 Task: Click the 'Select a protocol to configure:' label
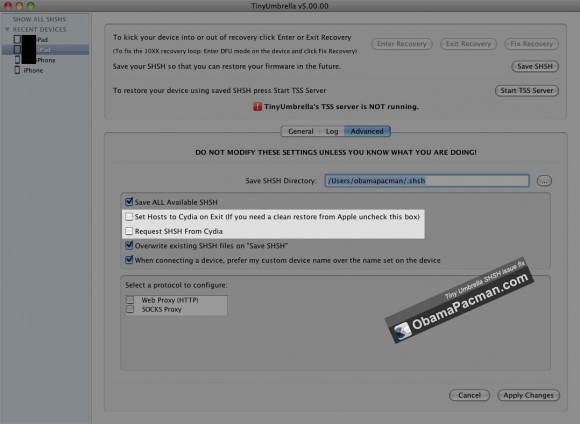176,285
